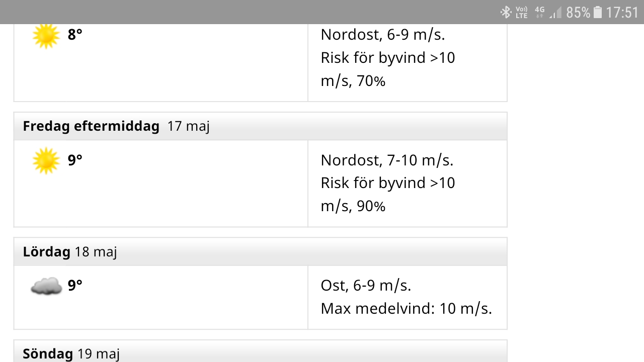The image size is (644, 362).
Task: Select the Lördag 18 maj header
Action: (x=260, y=251)
